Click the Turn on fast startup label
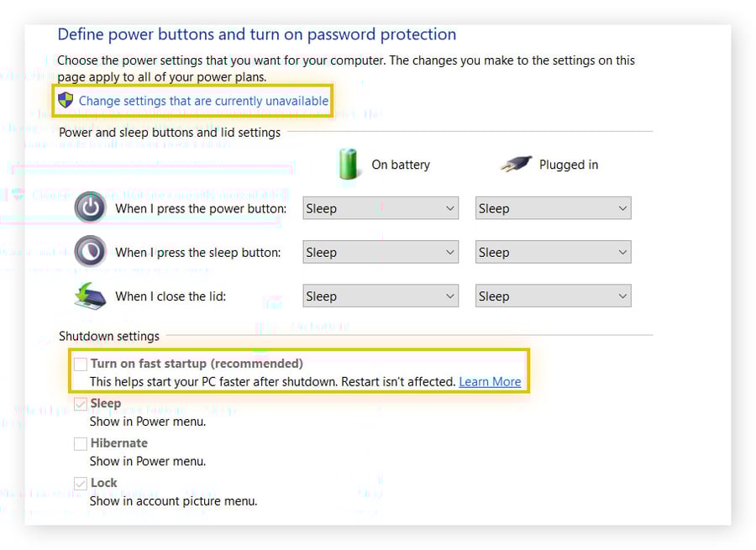756x550 pixels. (197, 364)
